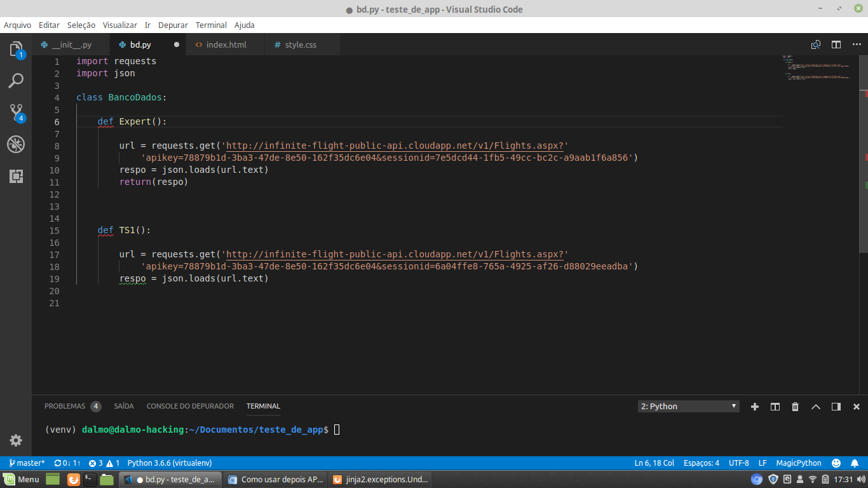Open the Linux Mint Menu button
Screen dimensions: 868x488
click(22, 479)
